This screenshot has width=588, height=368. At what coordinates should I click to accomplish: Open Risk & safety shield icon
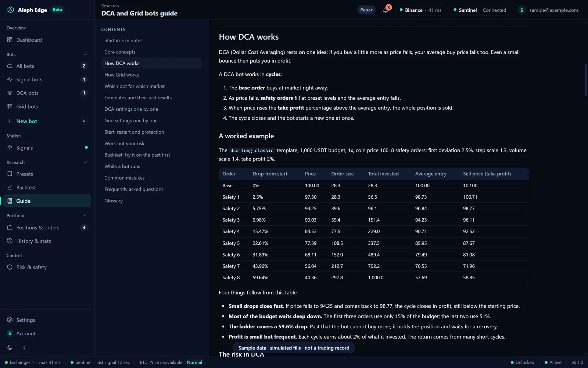10,267
